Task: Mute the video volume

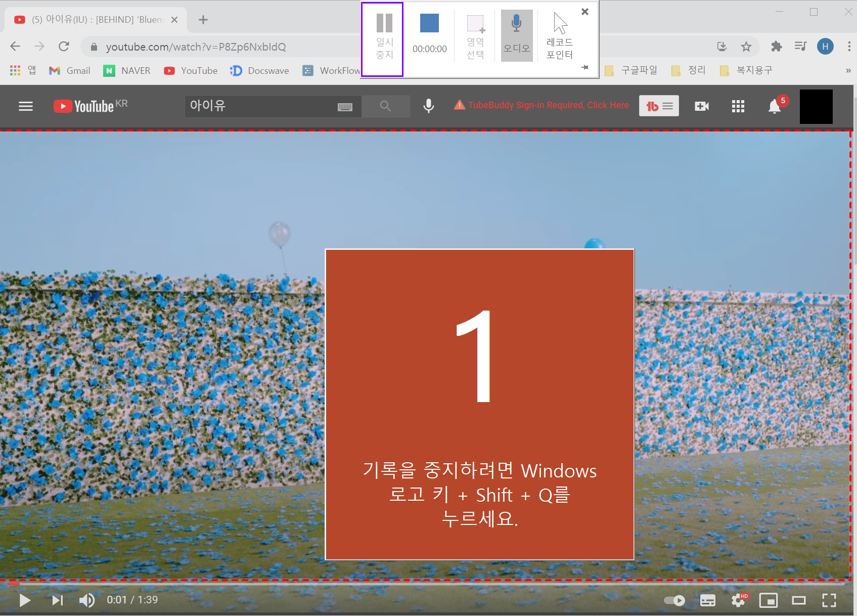Action: (87, 600)
